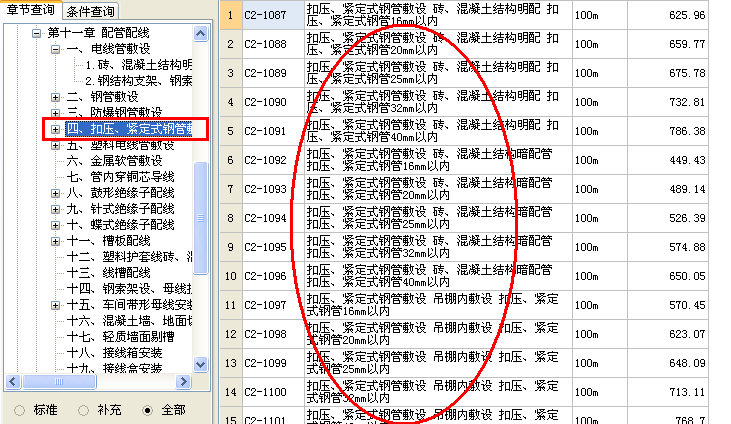This screenshot has width=731, height=424.
Task: Select tree item 六、金属软管敷设
Action: 115,161
